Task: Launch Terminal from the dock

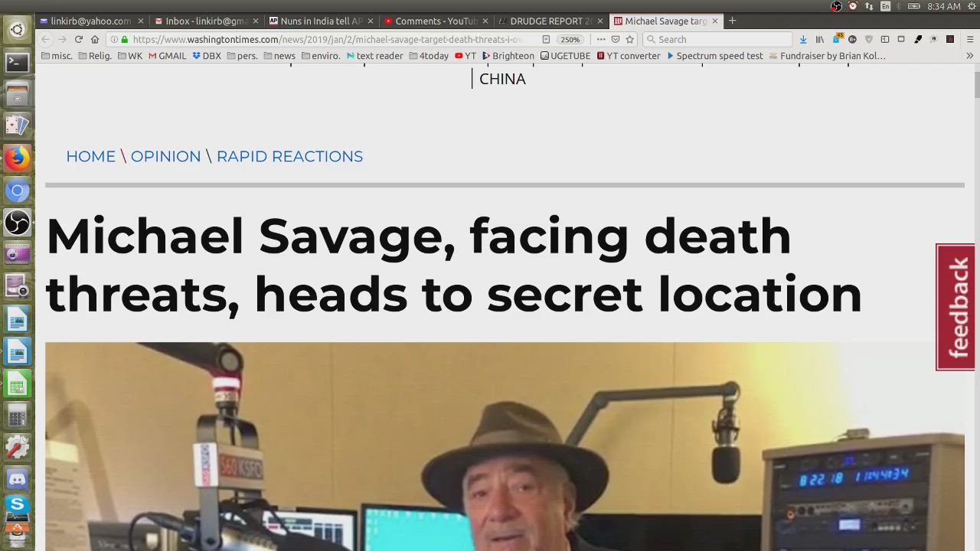Action: click(17, 63)
